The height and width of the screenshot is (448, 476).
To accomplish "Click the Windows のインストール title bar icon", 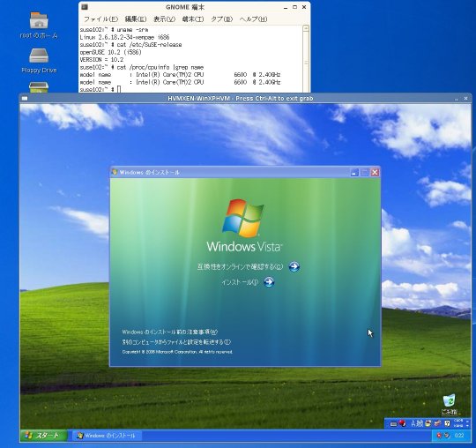I will point(115,172).
